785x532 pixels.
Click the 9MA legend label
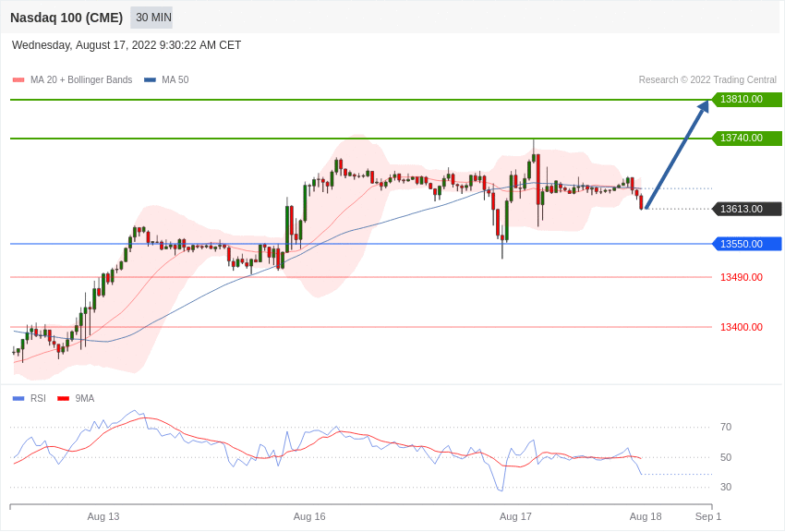pyautogui.click(x=85, y=398)
